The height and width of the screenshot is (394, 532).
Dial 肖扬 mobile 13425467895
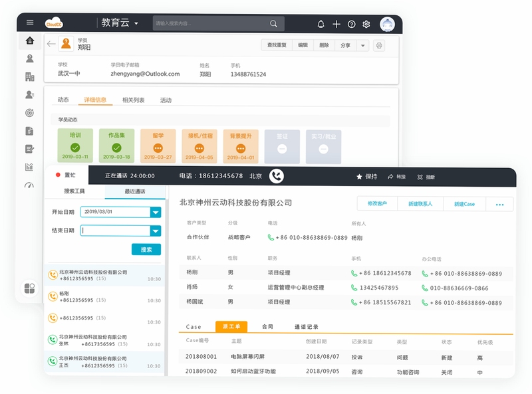coord(374,288)
